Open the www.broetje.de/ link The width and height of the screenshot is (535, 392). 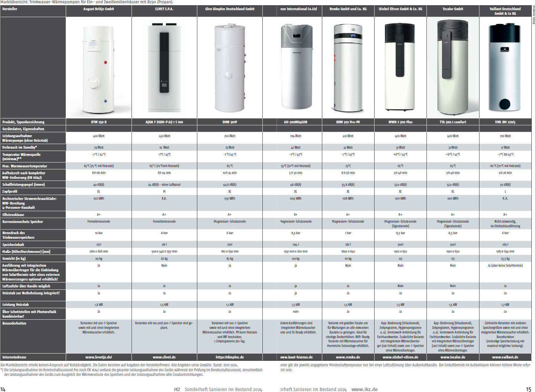pos(99,357)
